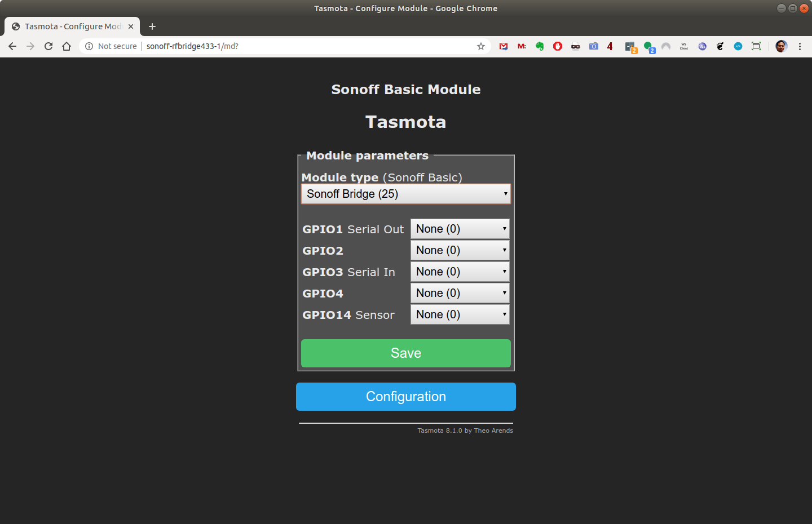Minimize the Chrome window
The width and height of the screenshot is (812, 524).
coord(781,8)
